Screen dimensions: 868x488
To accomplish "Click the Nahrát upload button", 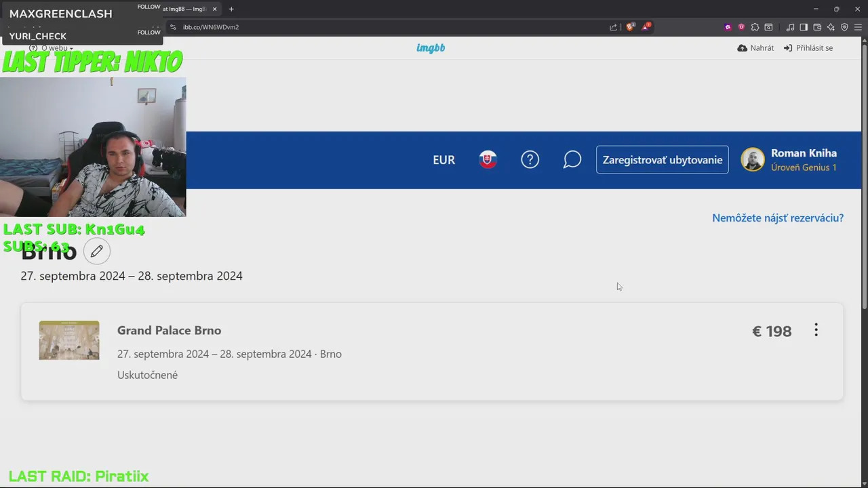I will coord(755,48).
